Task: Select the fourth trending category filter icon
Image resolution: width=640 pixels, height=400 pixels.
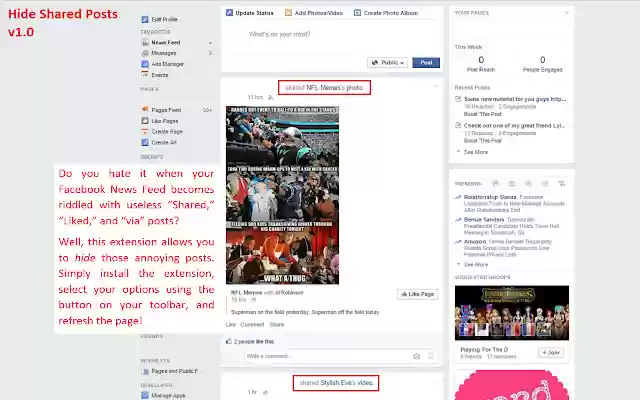Action: point(545,184)
